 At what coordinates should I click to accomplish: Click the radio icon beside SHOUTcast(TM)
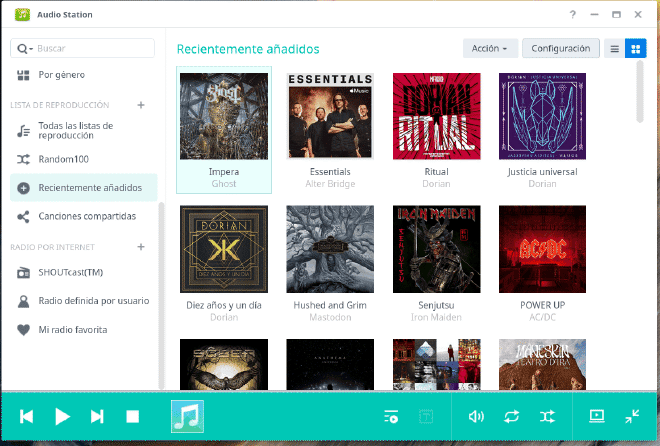(x=23, y=273)
